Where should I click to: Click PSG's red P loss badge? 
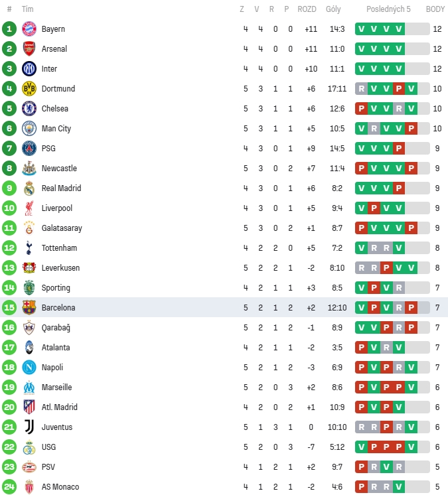[x=399, y=149]
